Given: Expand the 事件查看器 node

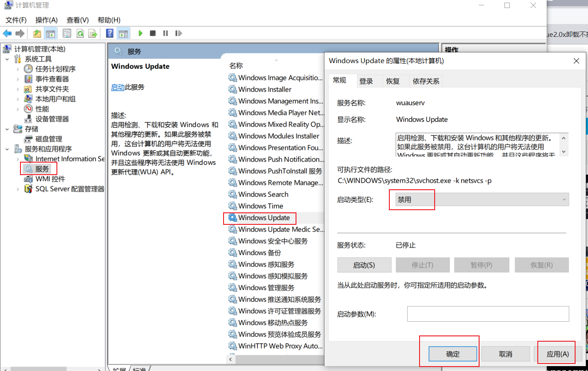Looking at the screenshot, I should pos(18,79).
